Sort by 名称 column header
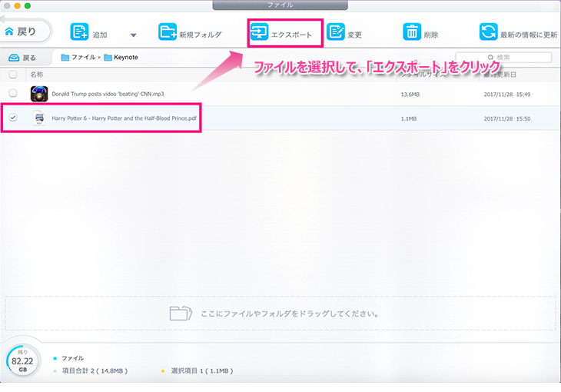Screen dimensions: 561x392 pos(36,75)
